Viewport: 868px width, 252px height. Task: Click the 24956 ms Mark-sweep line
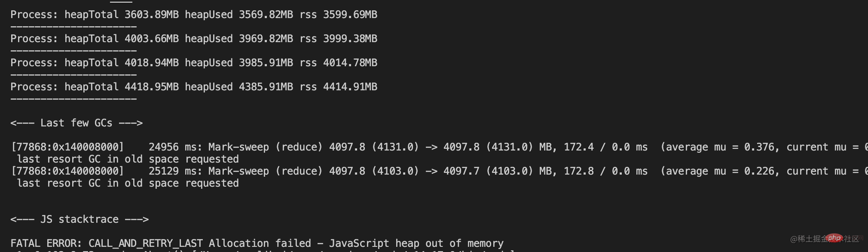click(439, 147)
